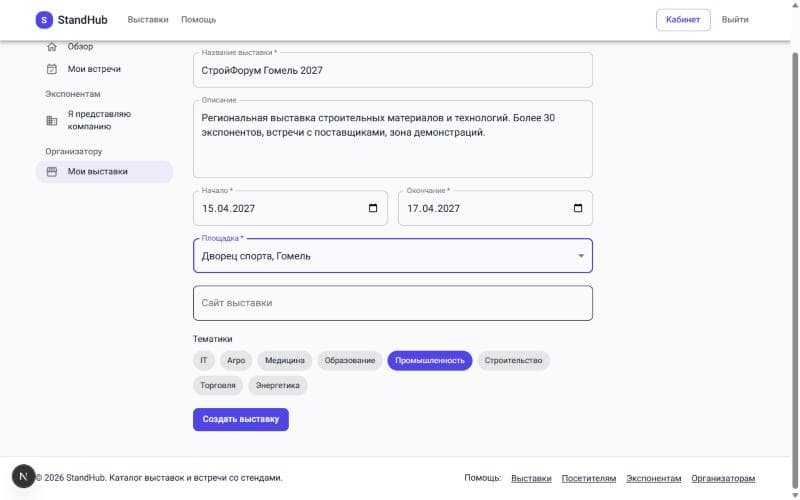Click the Next.js dev tools badge
The image size is (800, 500).
pos(23,476)
